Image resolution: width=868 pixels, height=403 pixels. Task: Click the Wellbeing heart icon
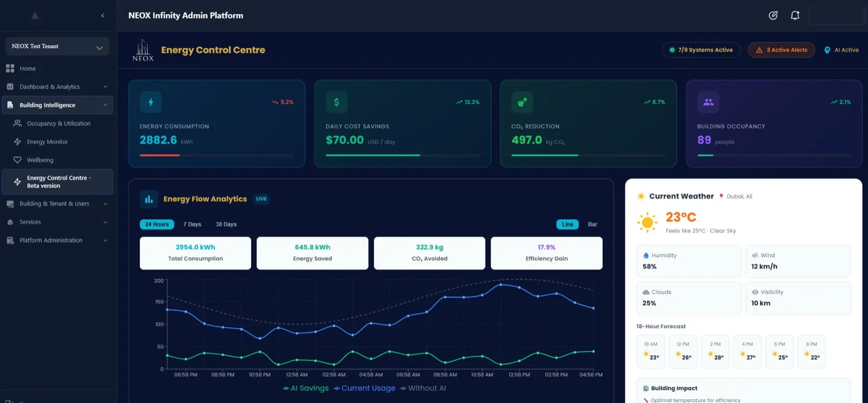[17, 160]
